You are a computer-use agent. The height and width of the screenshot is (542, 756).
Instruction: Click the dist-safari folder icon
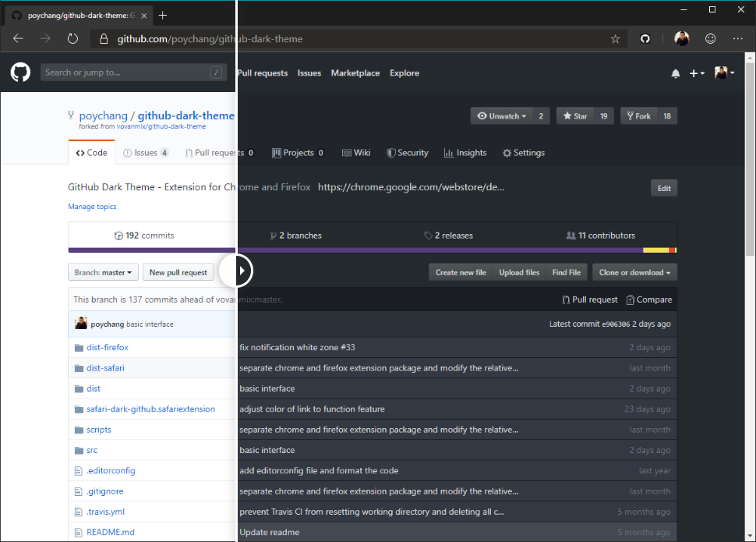(x=79, y=368)
